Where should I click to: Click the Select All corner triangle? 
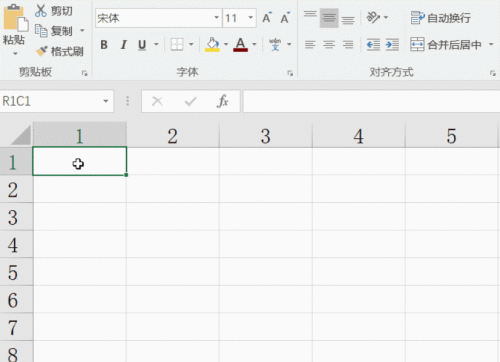(x=21, y=135)
